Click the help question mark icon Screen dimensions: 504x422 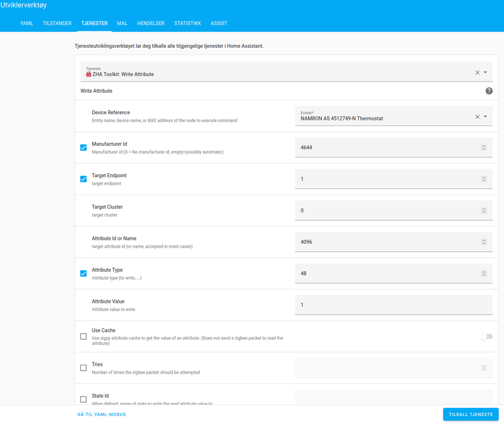[489, 91]
